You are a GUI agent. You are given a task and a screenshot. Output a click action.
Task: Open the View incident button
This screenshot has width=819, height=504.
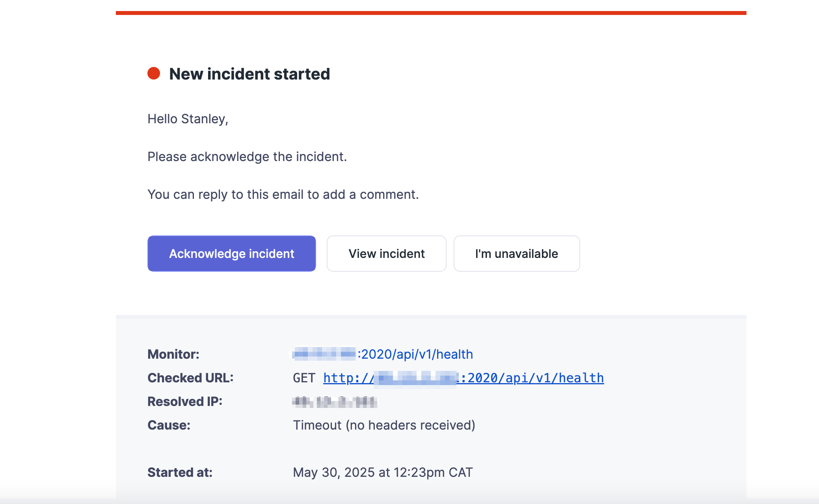pyautogui.click(x=386, y=254)
